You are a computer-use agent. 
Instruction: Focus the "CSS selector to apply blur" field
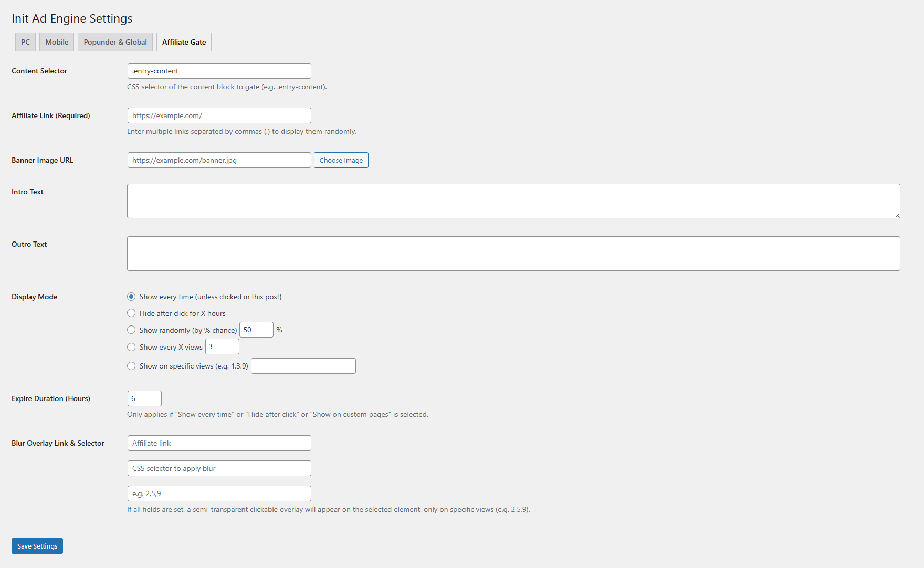click(x=219, y=468)
